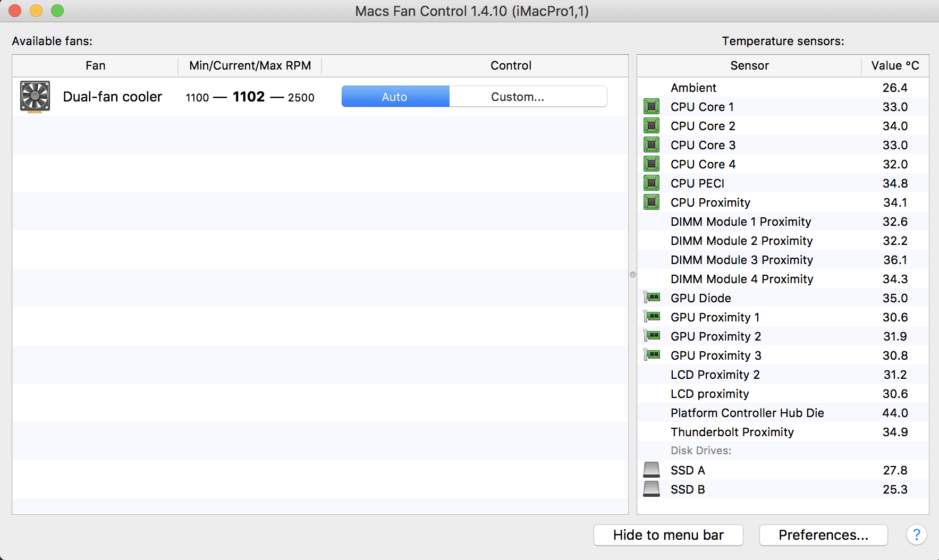Click the CPU PECI chip icon
The image size is (939, 560).
(x=651, y=183)
